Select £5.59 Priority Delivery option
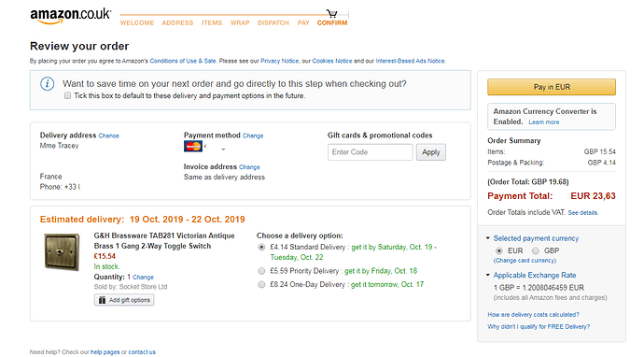The image size is (644, 357). coord(261,271)
